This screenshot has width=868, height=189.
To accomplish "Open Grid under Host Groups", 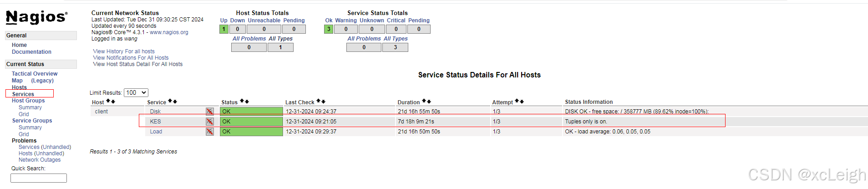I will (24, 114).
